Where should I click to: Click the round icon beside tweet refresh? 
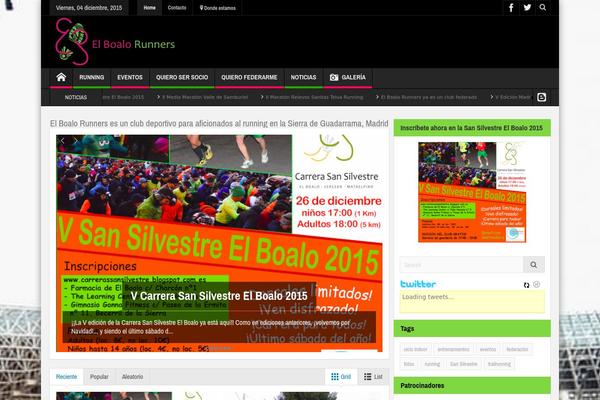coord(536,284)
